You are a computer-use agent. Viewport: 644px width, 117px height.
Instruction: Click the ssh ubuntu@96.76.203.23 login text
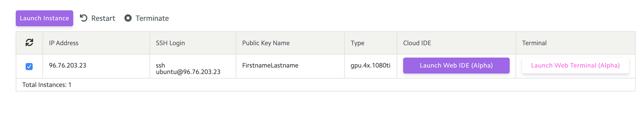tap(188, 69)
